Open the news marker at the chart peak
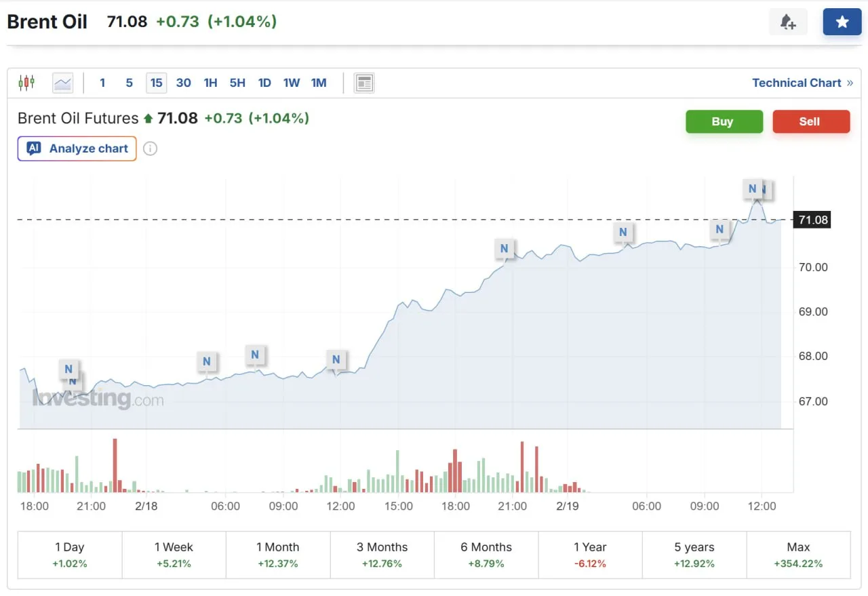Viewport: 868px width, 596px height. tap(752, 188)
